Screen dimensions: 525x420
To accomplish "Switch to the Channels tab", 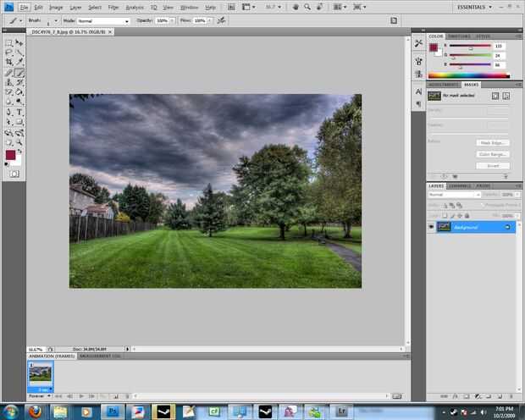I will (459, 186).
